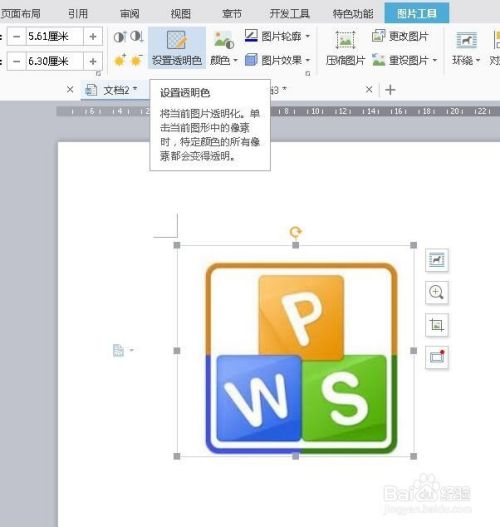Screen dimensions: 500x527
Task: Open Picture Outline (图片轮廓) dropdown
Action: 278,36
